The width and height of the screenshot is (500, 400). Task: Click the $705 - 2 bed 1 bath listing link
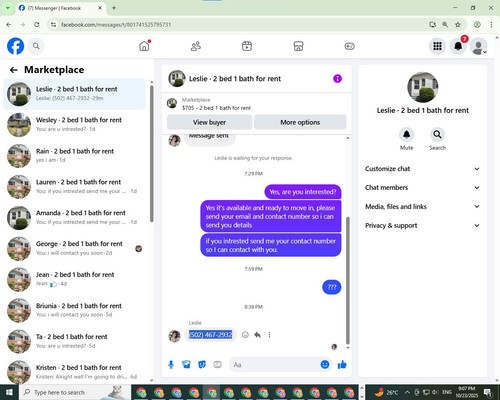coord(216,108)
